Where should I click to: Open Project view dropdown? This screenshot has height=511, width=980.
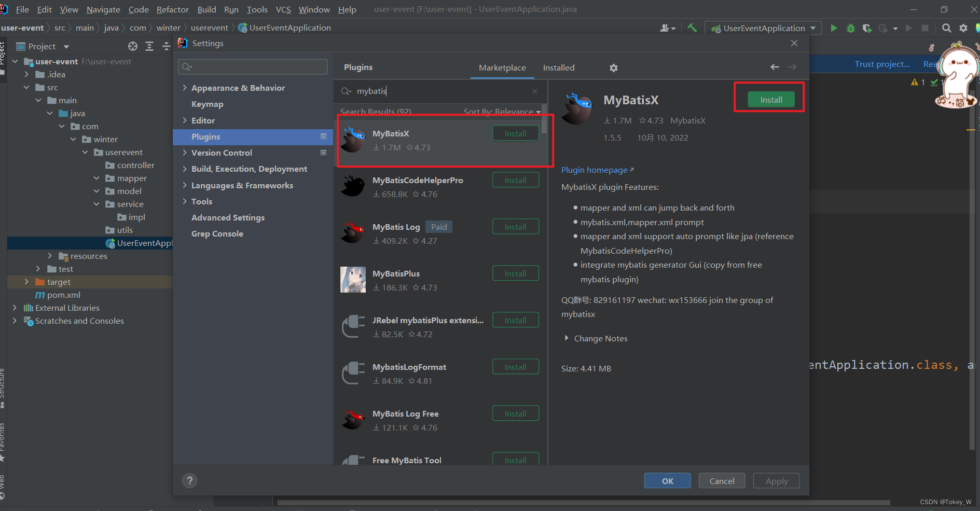pyautogui.click(x=66, y=47)
